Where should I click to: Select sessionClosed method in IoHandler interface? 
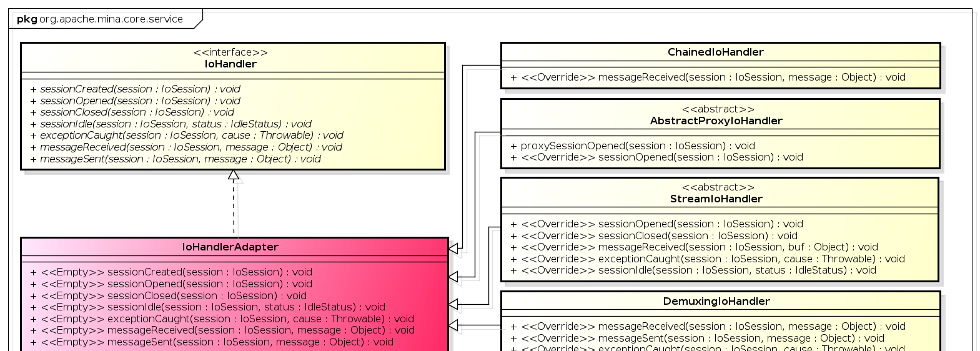click(x=132, y=112)
